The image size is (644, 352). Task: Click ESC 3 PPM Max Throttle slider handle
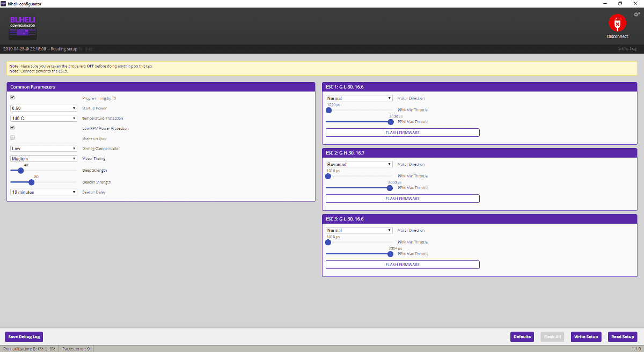[x=390, y=254]
